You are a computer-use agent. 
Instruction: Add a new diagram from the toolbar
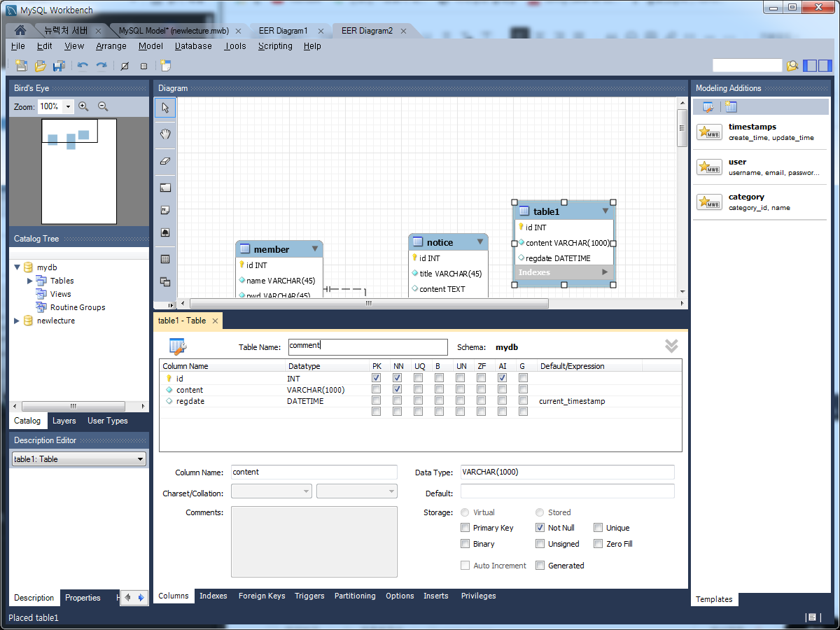click(x=165, y=66)
